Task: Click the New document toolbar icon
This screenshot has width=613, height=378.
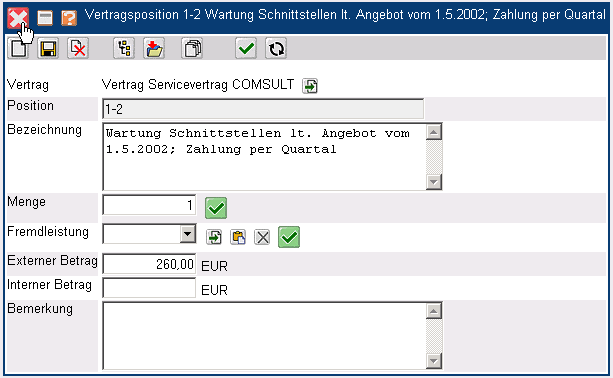Action: (x=18, y=48)
